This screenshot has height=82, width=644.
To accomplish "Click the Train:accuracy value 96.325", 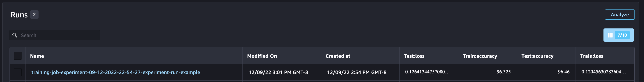I will pos(504,72).
